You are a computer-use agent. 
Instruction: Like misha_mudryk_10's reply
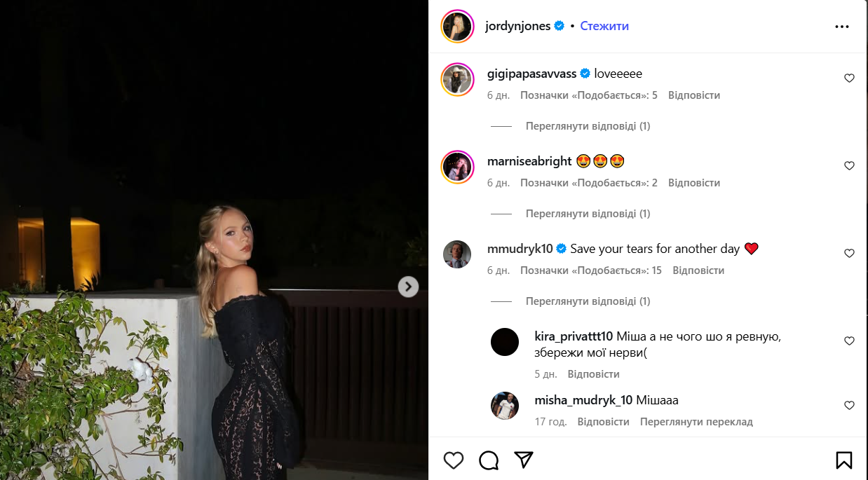point(849,406)
